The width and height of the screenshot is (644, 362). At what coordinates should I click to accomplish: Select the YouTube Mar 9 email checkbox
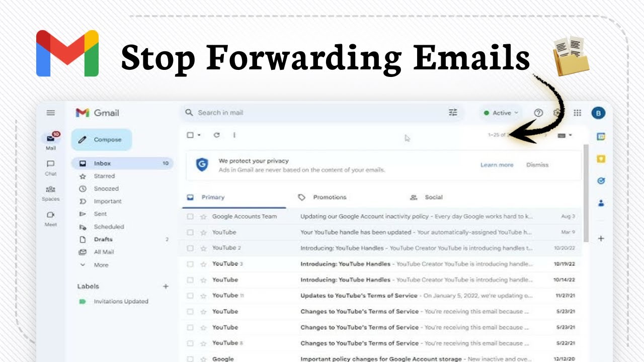coord(190,232)
